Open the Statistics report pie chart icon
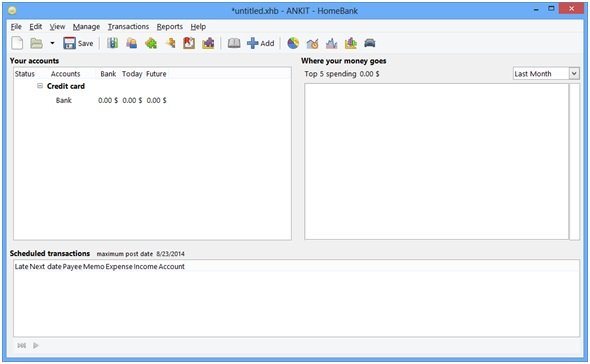Image resolution: width=590 pixels, height=364 pixels. (293, 43)
